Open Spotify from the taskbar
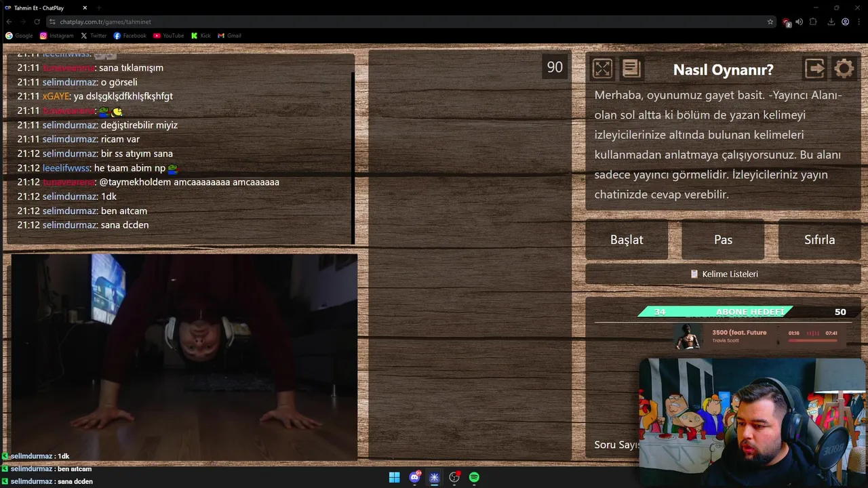The image size is (868, 488). click(x=475, y=477)
